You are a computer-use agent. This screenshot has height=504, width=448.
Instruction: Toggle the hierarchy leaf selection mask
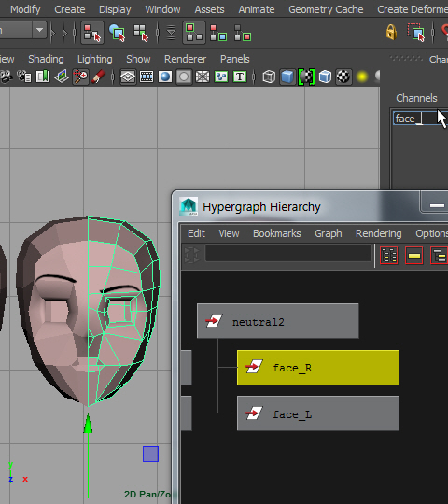coord(218,33)
